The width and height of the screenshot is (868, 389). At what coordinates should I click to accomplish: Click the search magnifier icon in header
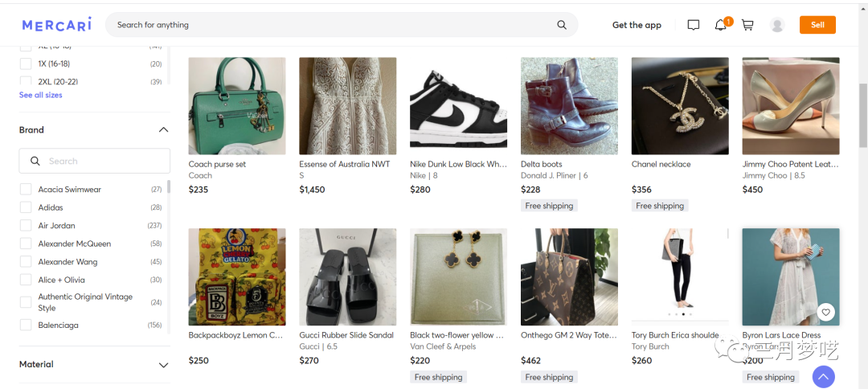562,25
